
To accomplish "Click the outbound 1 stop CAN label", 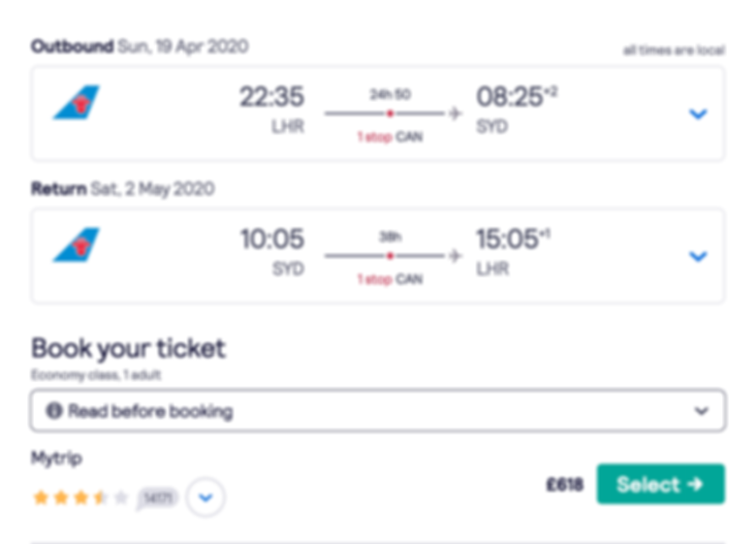I will pos(390,137).
